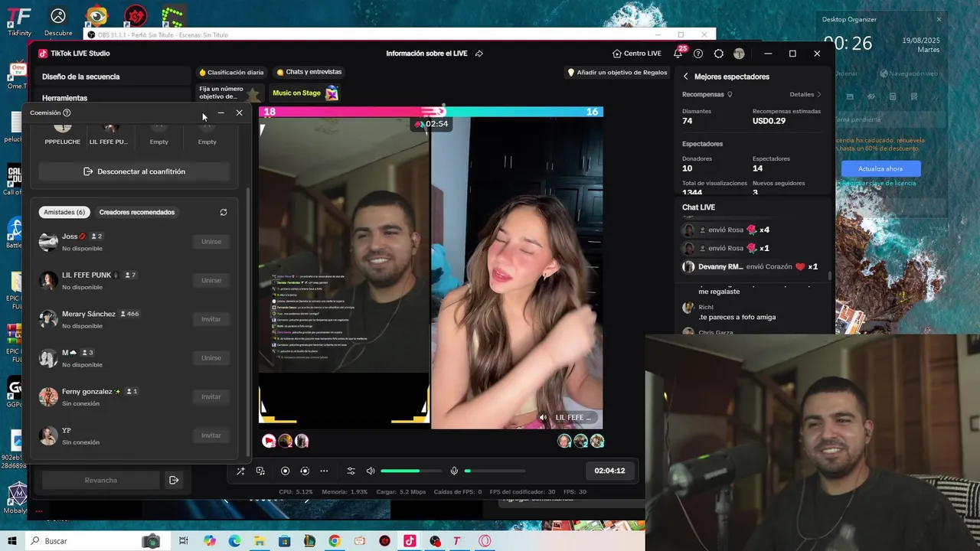
Task: Click the live duration timer 02:04:12
Action: [x=609, y=471]
